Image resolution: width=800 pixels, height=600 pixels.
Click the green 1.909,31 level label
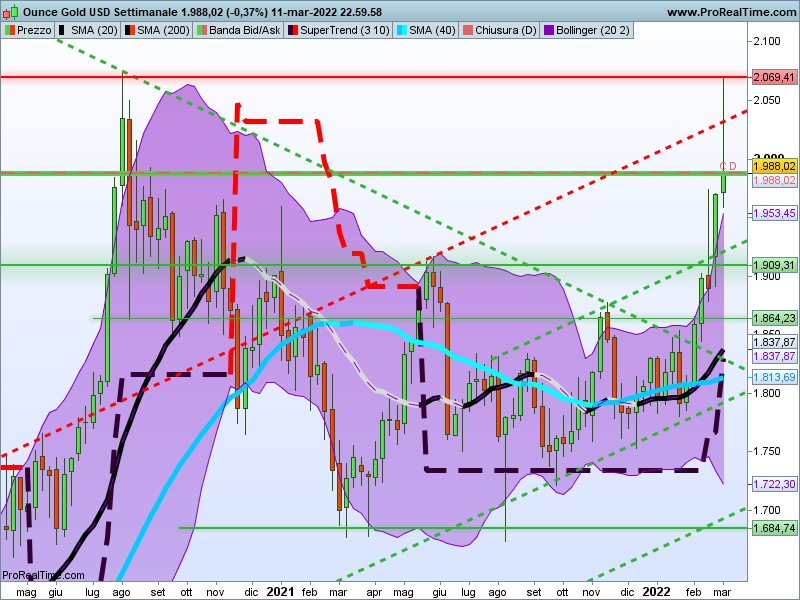pyautogui.click(x=774, y=265)
